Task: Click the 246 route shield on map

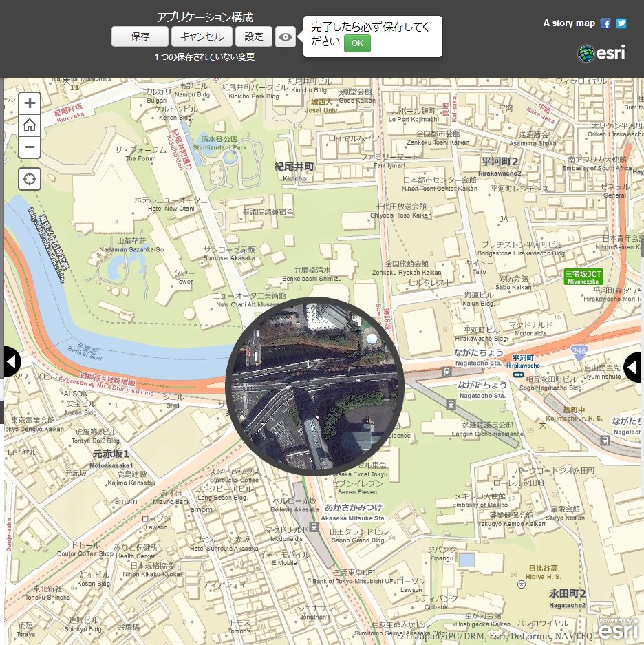Action: click(x=578, y=352)
